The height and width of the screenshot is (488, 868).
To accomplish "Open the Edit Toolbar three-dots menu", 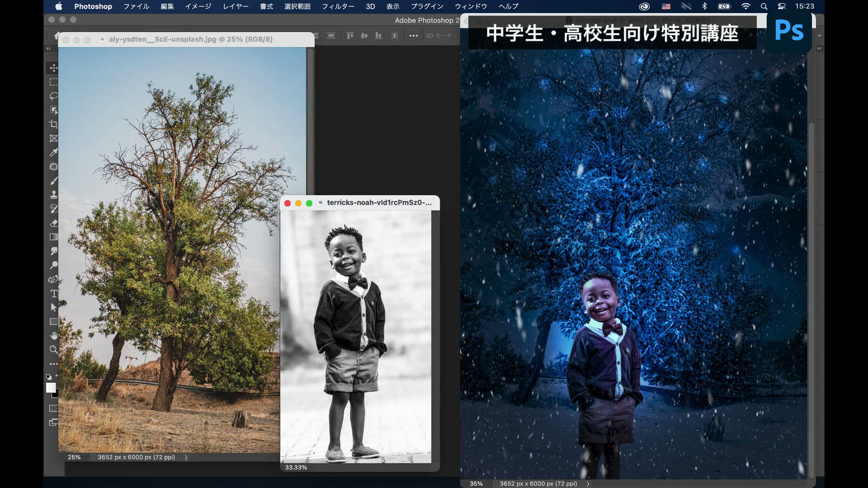I will pos(53,364).
